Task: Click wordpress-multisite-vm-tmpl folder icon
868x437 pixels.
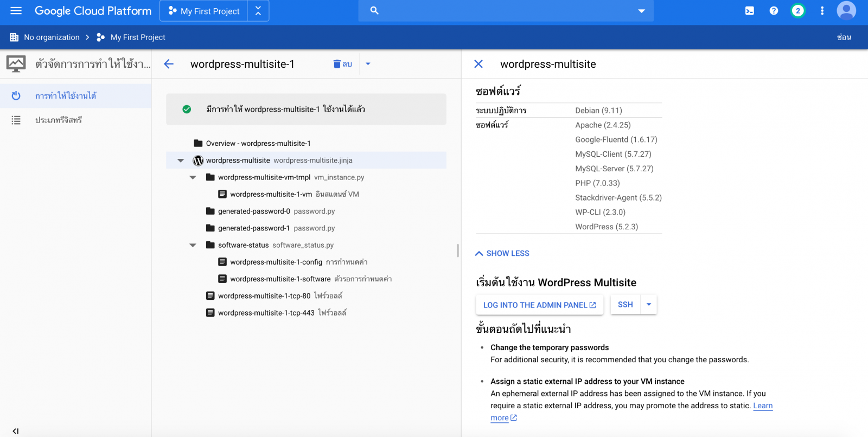Action: (210, 177)
